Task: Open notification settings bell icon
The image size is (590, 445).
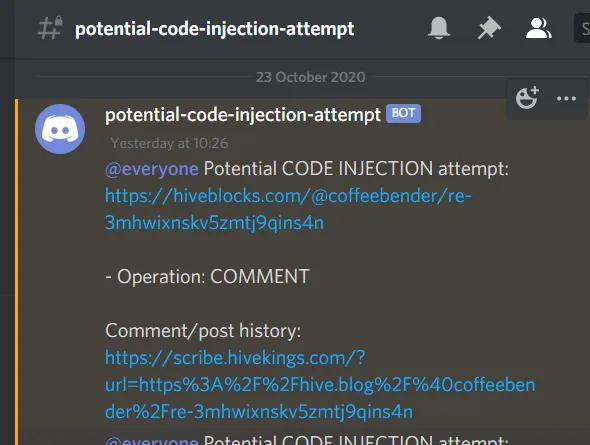Action: (439, 28)
